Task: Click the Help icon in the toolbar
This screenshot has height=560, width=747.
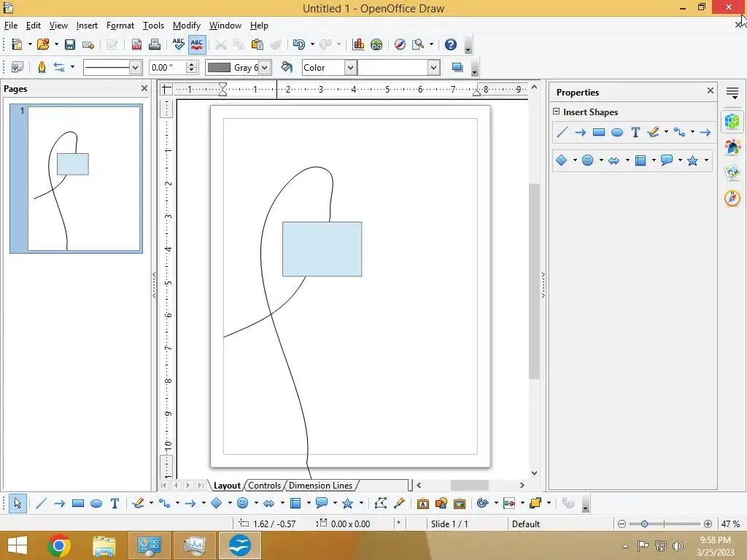Action: 451,44
